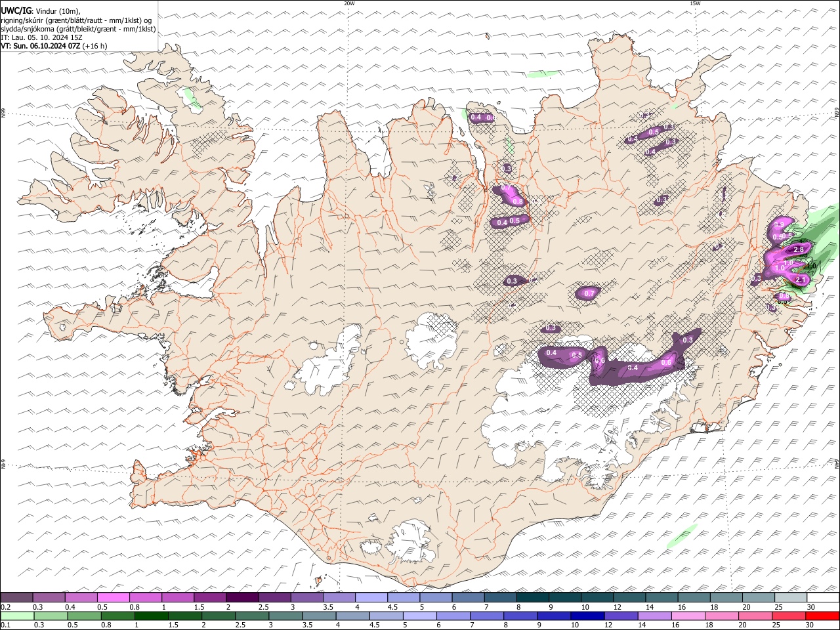Select the lower legend swatch between 5 and 6
Image resolution: width=840 pixels, height=630 pixels.
pos(419,616)
